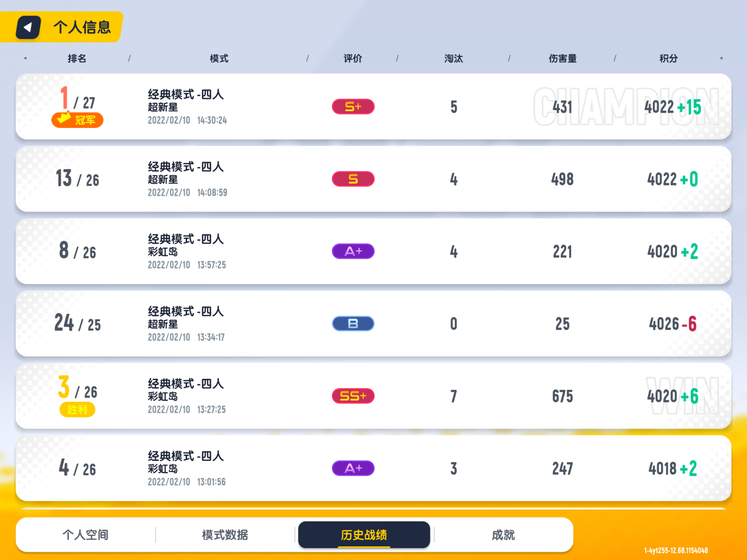
Task: Click the blue B rating badge
Action: pos(353,323)
